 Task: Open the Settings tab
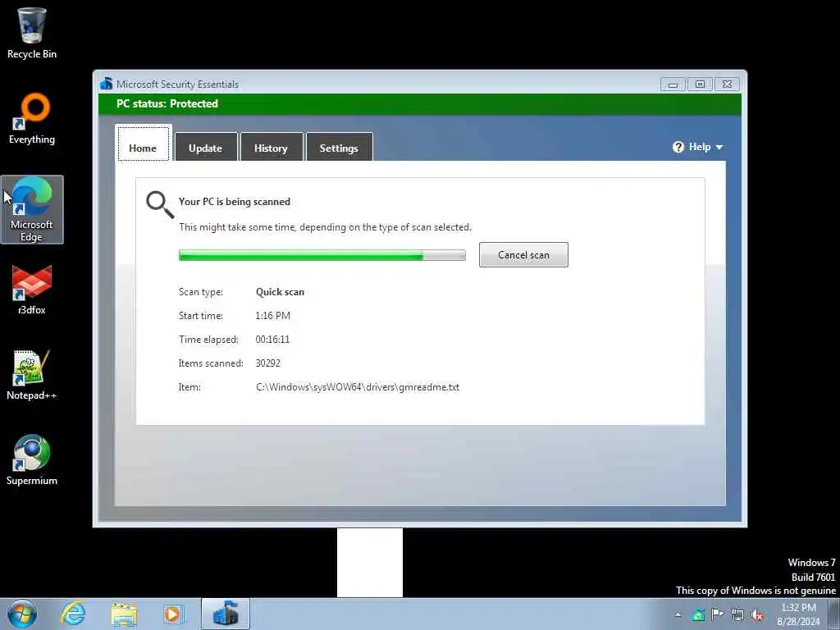(x=339, y=147)
